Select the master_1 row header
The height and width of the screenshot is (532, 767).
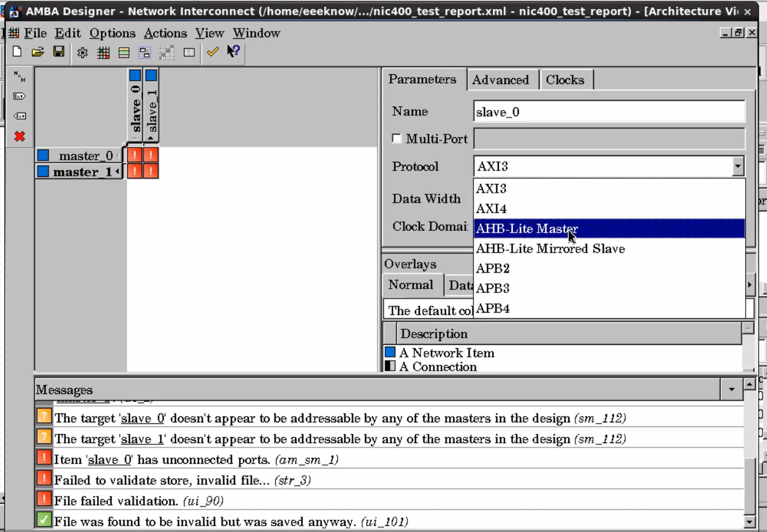tap(80, 172)
